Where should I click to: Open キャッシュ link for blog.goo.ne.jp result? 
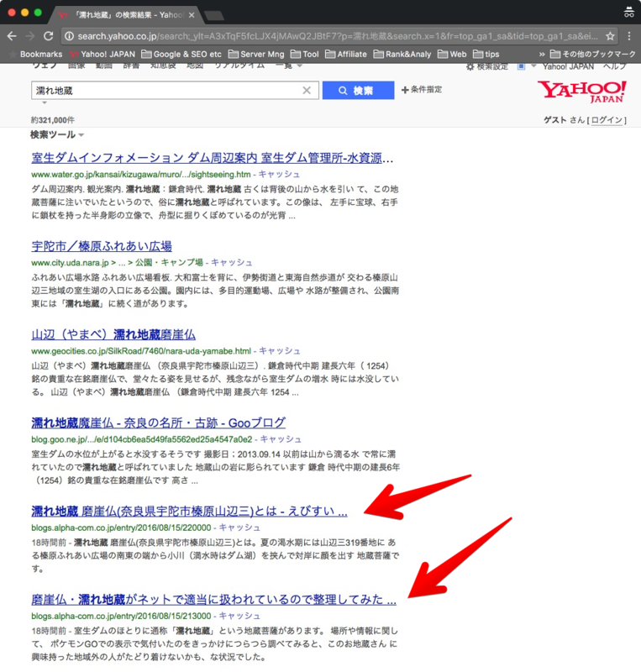281,439
